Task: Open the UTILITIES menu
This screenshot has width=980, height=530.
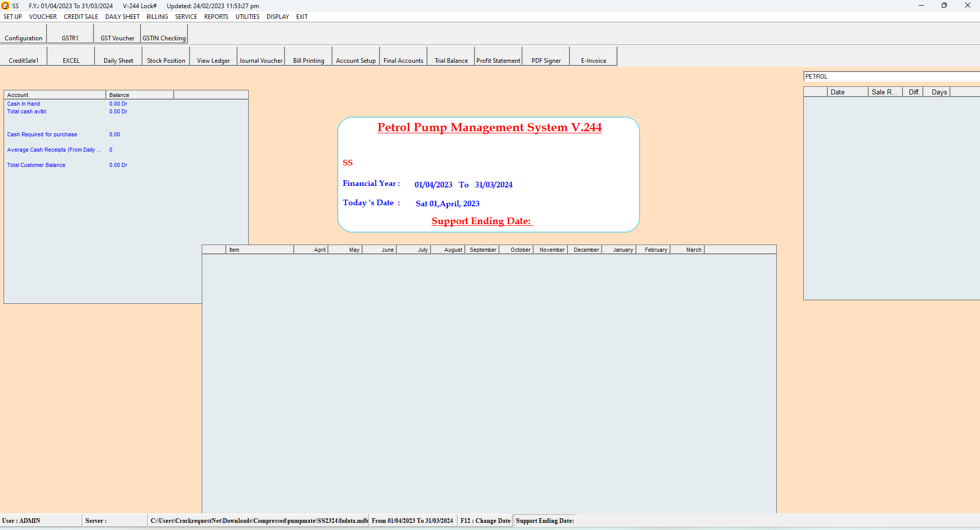Action: (247, 17)
